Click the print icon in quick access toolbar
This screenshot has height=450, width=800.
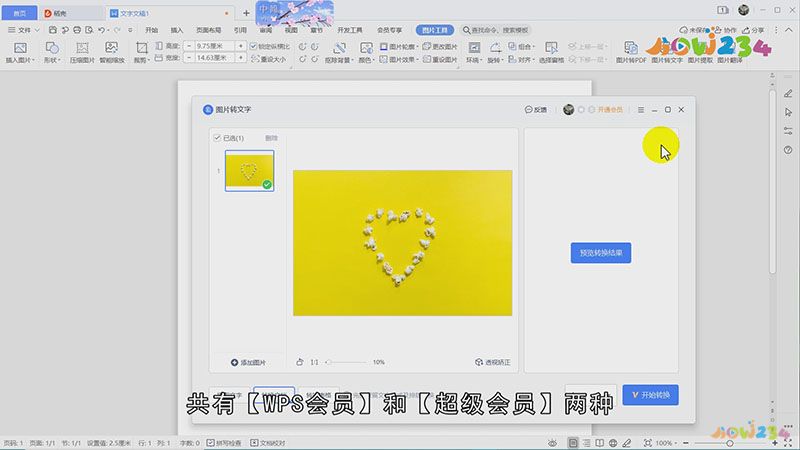click(77, 30)
